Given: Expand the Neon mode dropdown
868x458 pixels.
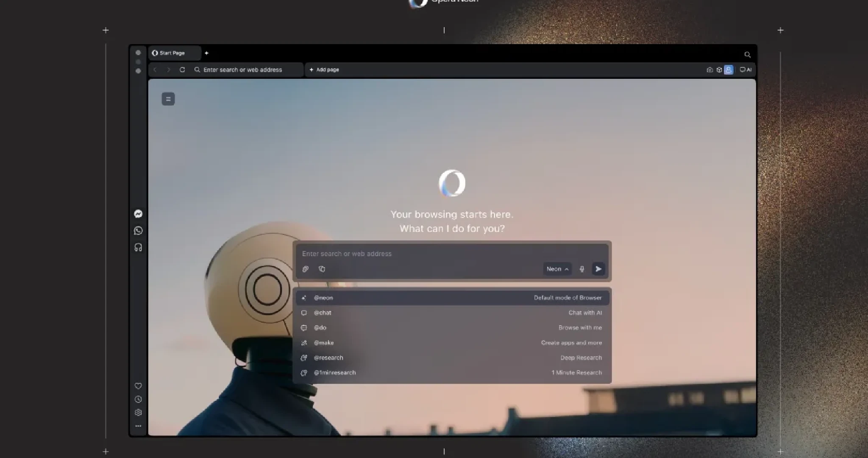Looking at the screenshot, I should pyautogui.click(x=557, y=269).
